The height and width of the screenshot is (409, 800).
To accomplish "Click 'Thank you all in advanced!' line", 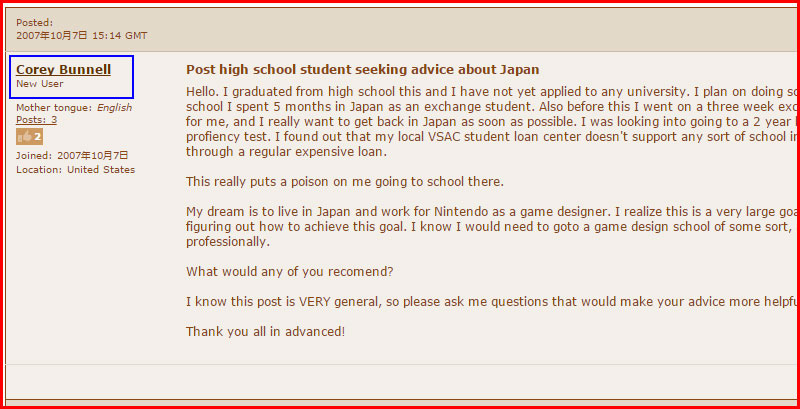I will pos(265,331).
